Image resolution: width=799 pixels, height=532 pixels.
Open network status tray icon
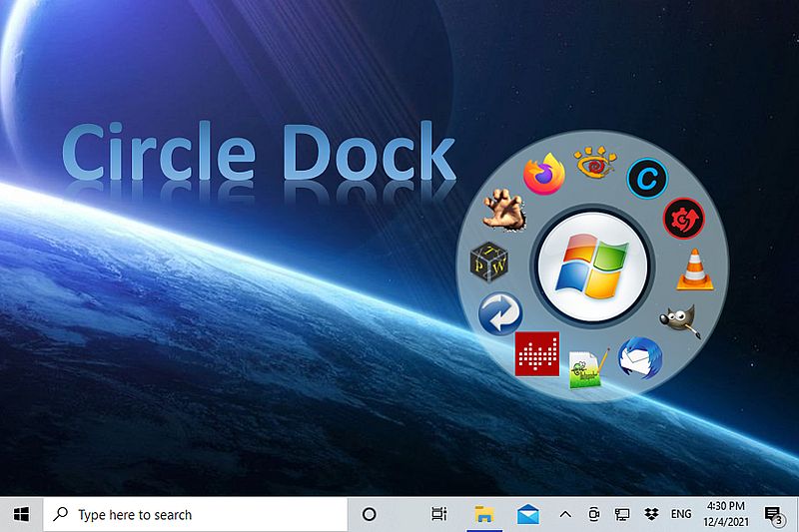[622, 515]
